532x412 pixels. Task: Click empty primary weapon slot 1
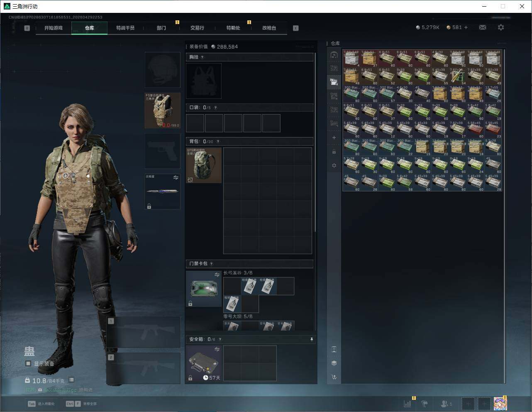pos(144,333)
